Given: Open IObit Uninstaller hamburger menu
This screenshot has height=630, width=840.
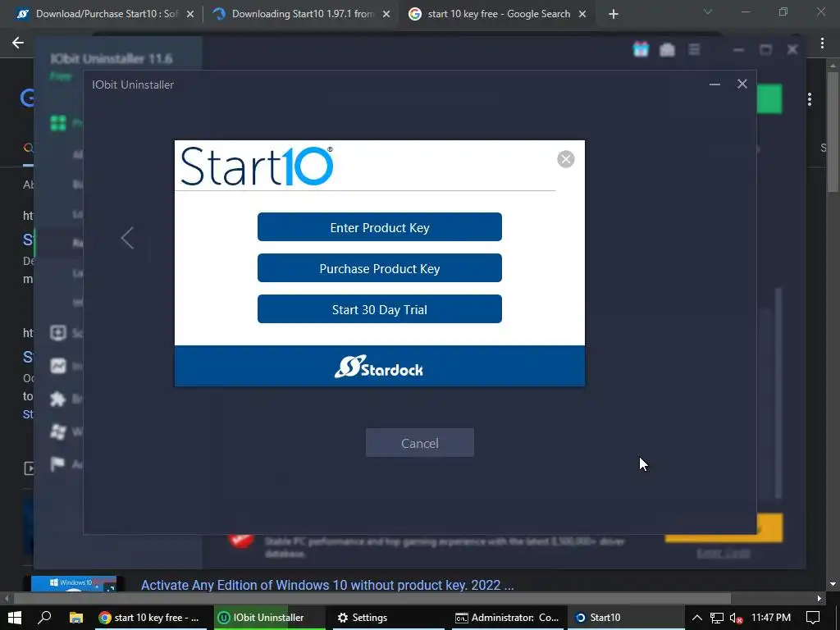Looking at the screenshot, I should click(694, 50).
